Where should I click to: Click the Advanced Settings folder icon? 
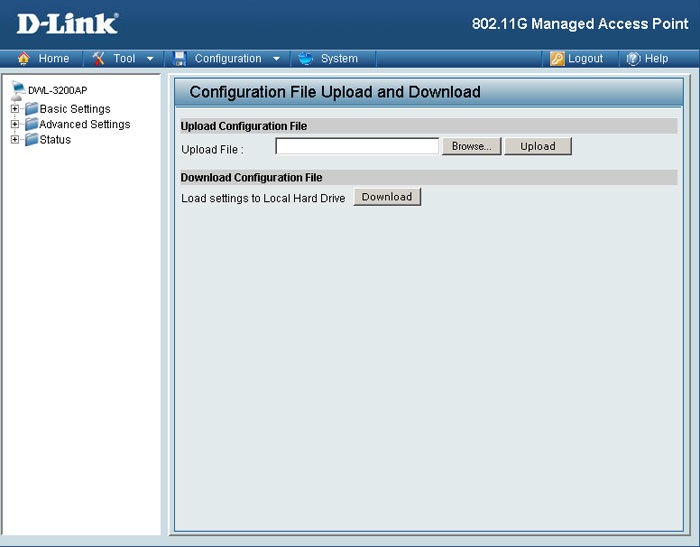[x=32, y=124]
